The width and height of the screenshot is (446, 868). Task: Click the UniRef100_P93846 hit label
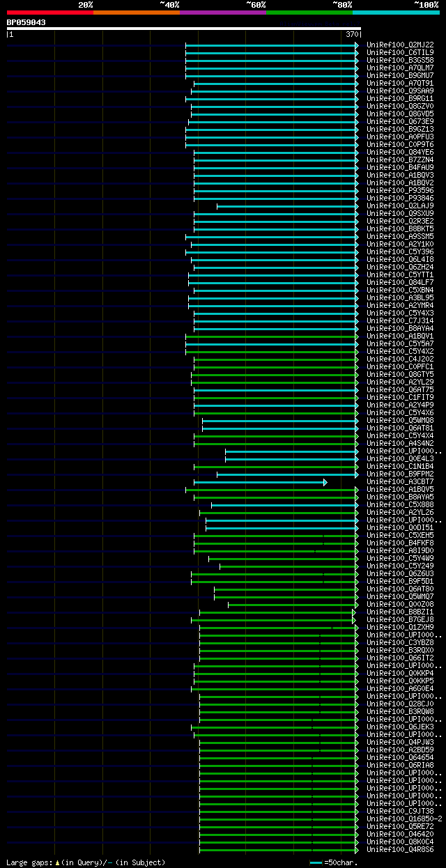(400, 198)
